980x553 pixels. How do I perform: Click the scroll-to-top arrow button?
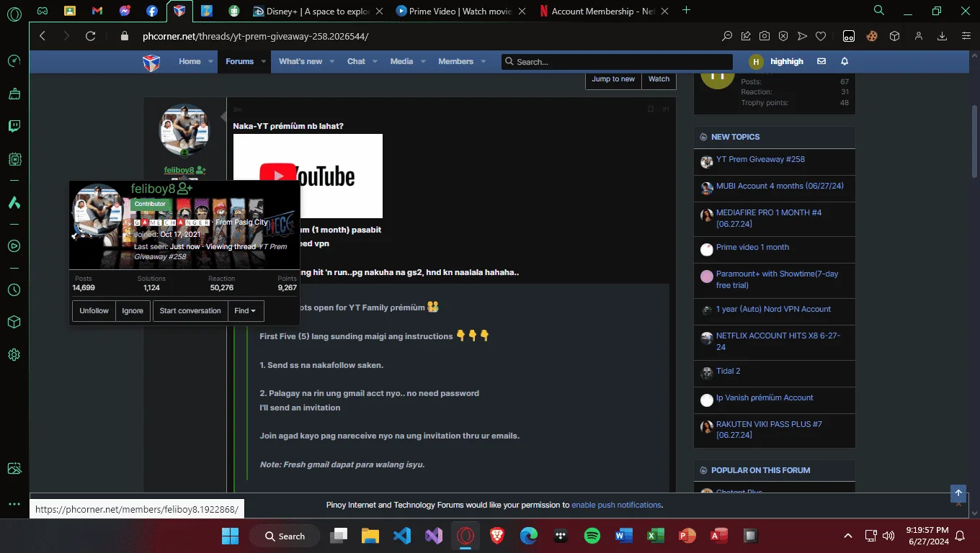958,493
